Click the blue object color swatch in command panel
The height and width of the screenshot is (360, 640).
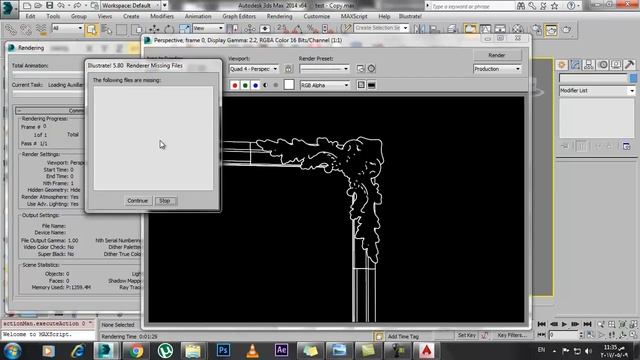(x=633, y=78)
